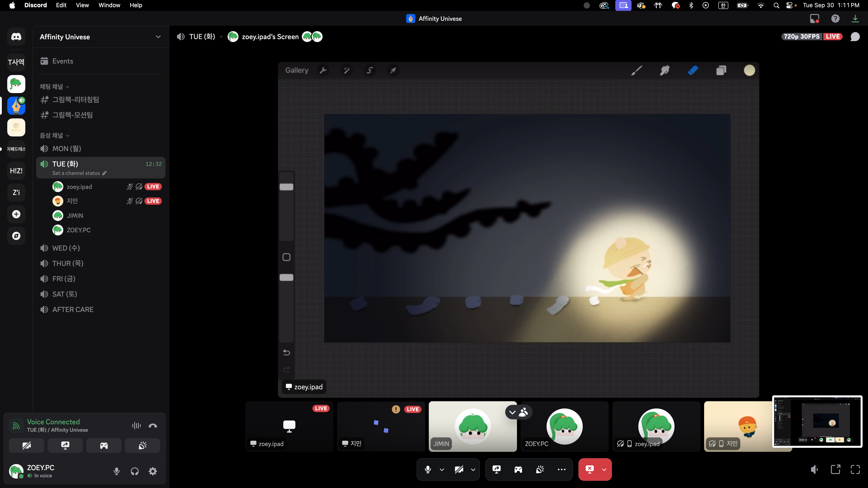Toggle microphone mute in user panel

point(117,471)
